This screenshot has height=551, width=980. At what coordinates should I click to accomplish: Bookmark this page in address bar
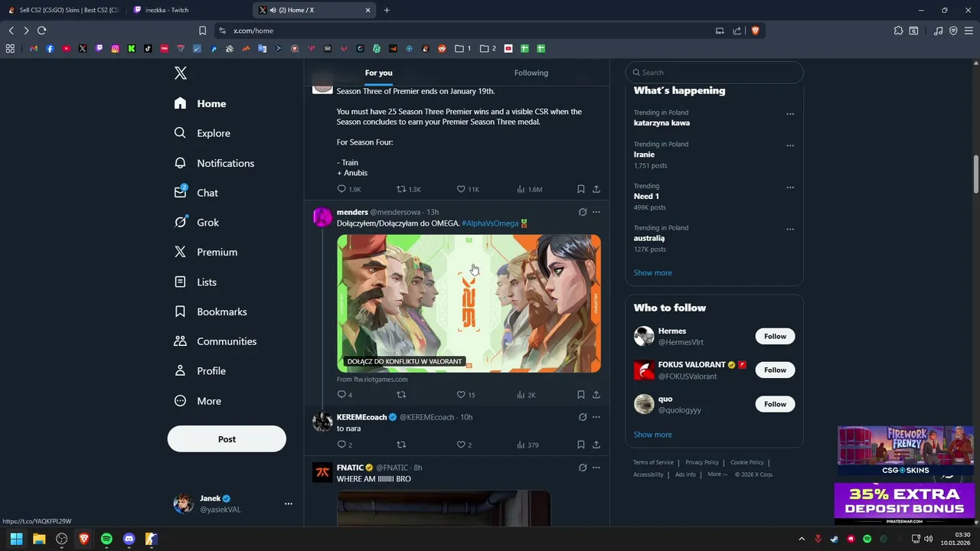point(202,31)
